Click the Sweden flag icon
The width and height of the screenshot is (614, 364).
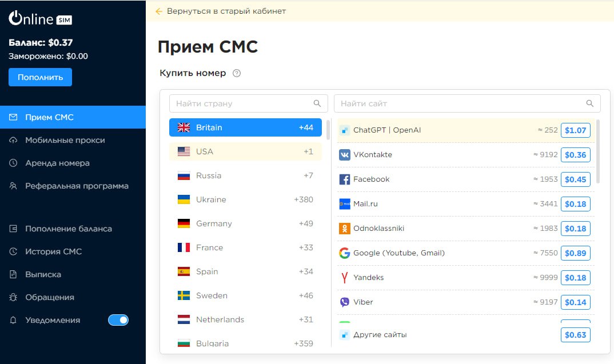[x=184, y=295]
